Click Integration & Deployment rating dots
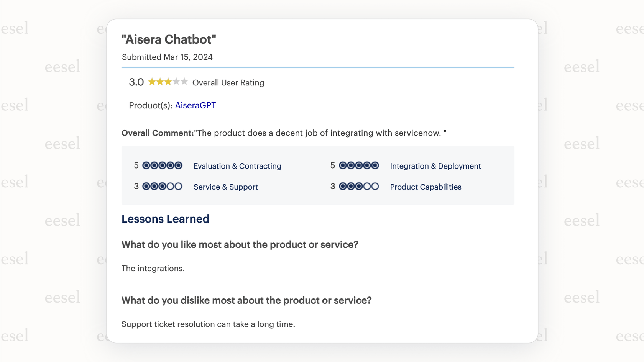The width and height of the screenshot is (644, 362). click(x=359, y=165)
